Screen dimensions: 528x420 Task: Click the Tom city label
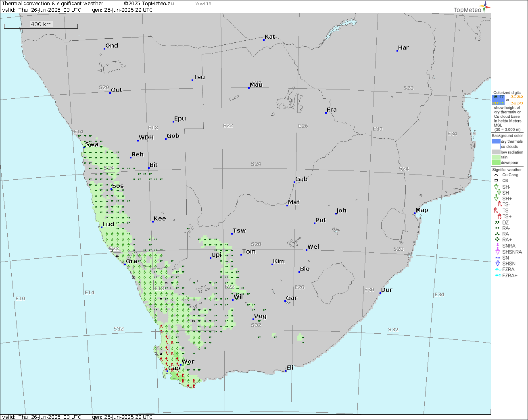click(x=249, y=252)
